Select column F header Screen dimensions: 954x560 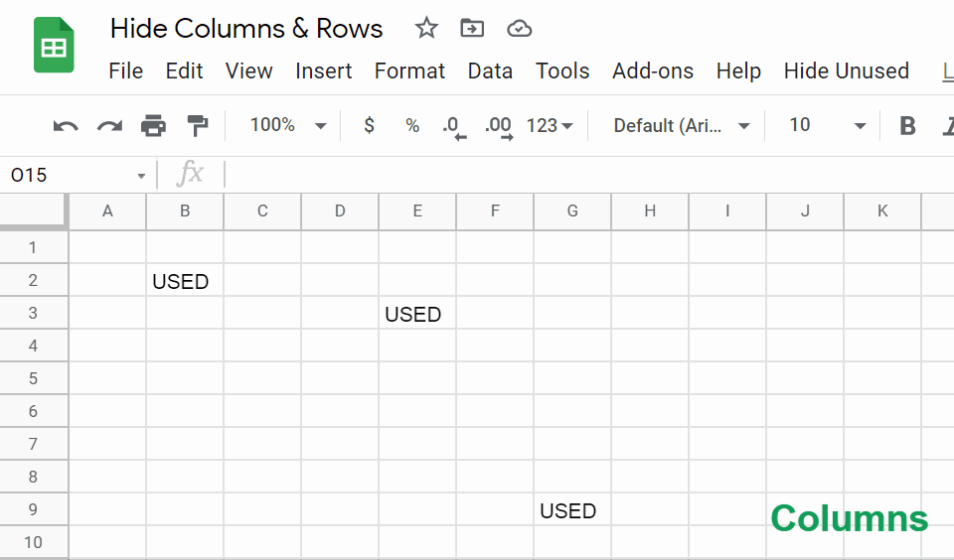(495, 210)
